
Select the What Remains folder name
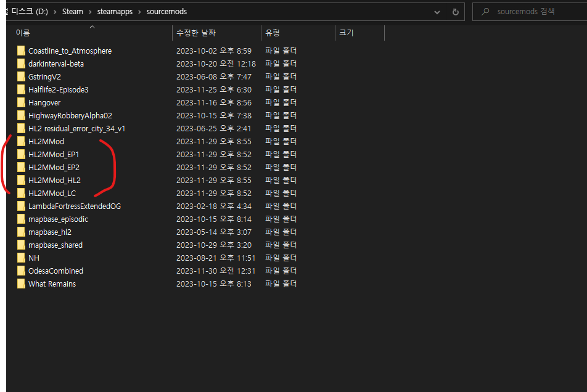(x=52, y=284)
